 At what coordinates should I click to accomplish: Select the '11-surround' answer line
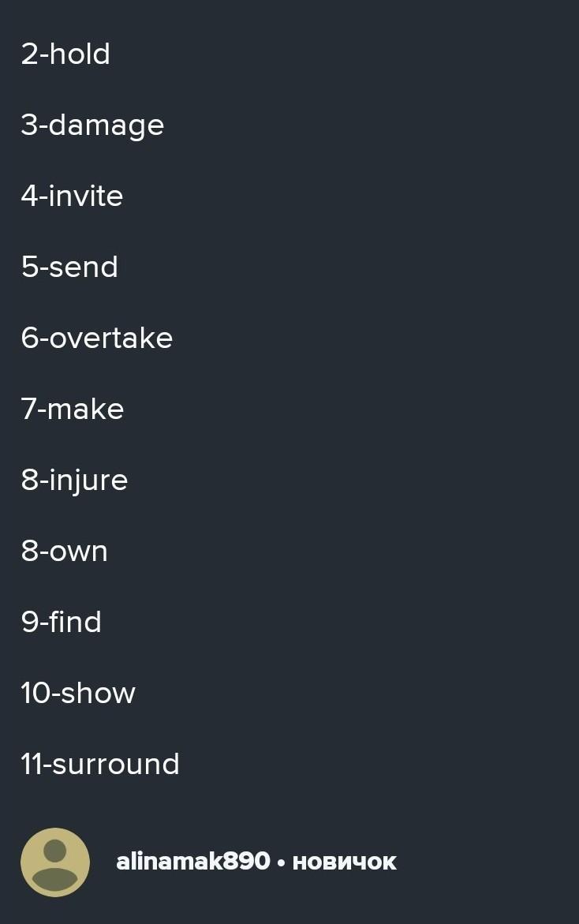coord(100,765)
